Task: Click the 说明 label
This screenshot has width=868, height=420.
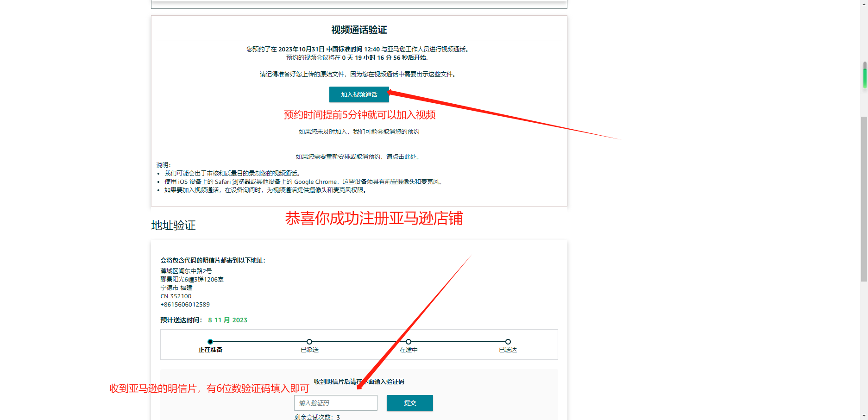Action: tap(164, 165)
